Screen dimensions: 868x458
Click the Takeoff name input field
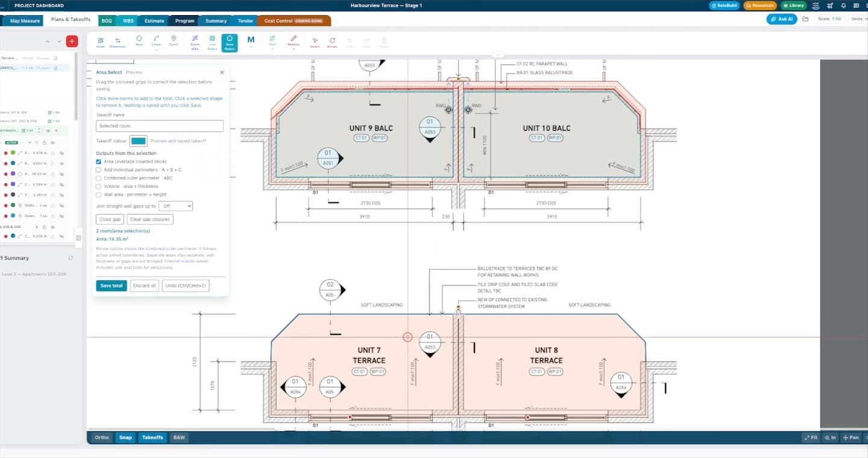(x=160, y=126)
